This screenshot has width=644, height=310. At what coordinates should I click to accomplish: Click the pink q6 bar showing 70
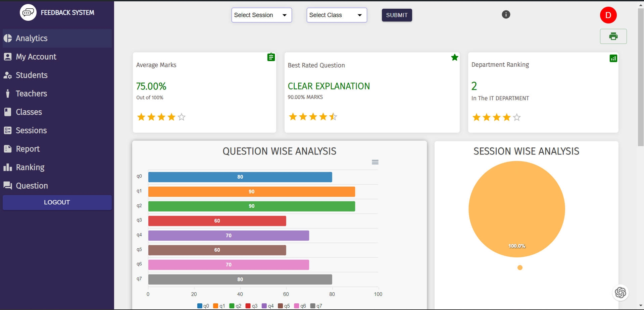point(229,265)
